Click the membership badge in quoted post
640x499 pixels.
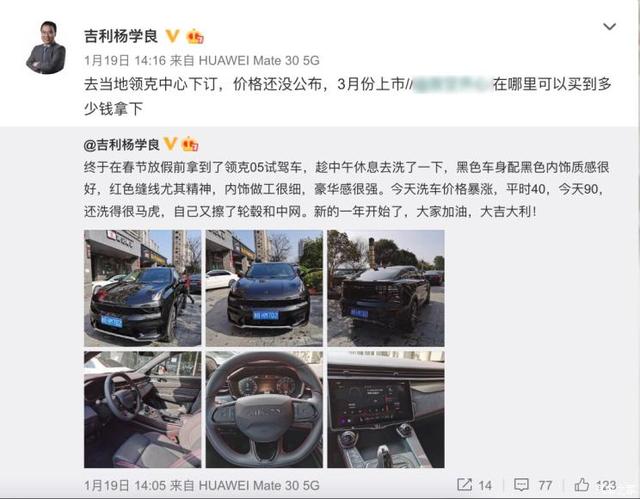point(190,145)
